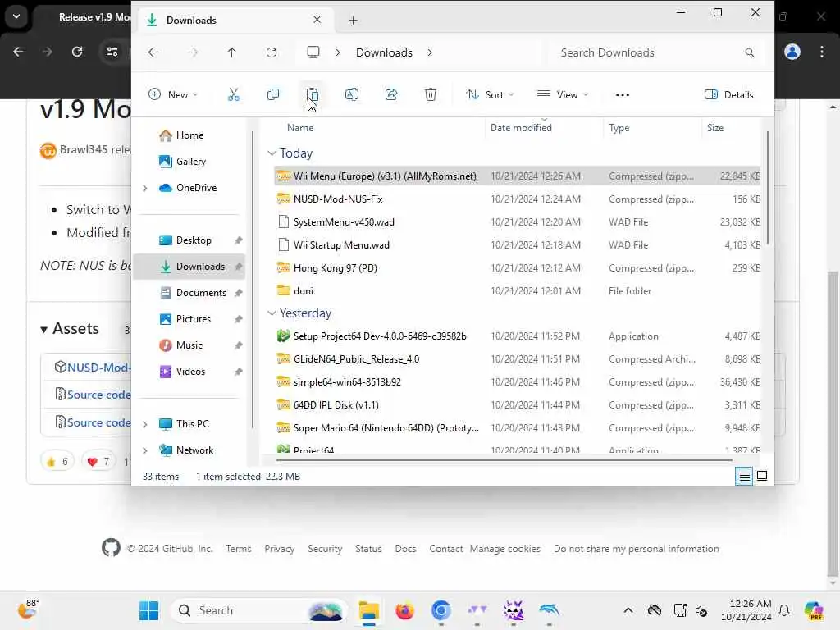Viewport: 840px width, 630px height.
Task: Open the New dropdown menu
Action: 174,95
